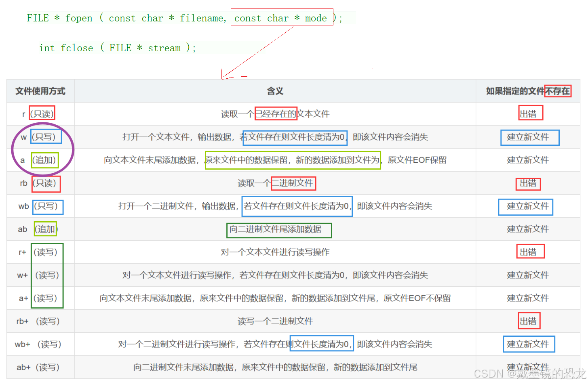Click '向二进制文件尾添加数据' description
Viewport: 588px width, 384px height.
[x=275, y=229]
